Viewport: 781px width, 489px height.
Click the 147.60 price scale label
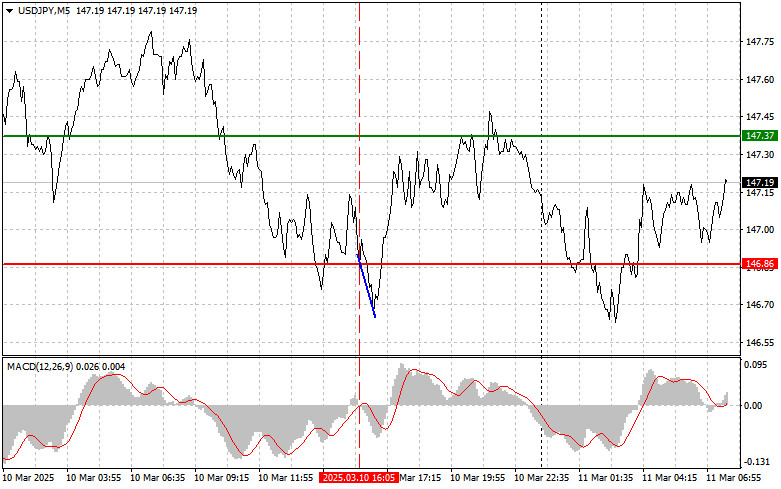(759, 80)
